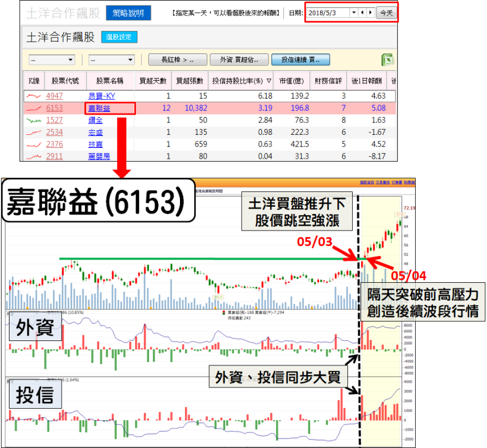Click the 72.19 price label on chart axis

(409, 208)
